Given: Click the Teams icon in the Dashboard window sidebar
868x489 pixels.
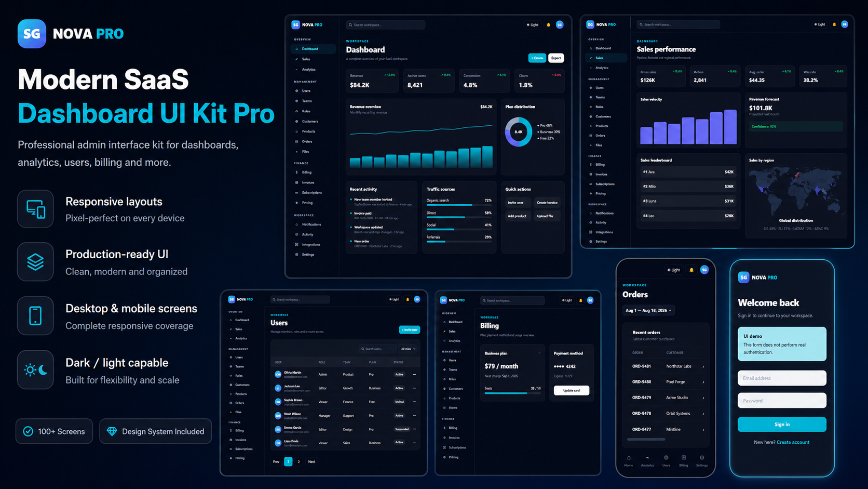Looking at the screenshot, I should point(297,101).
